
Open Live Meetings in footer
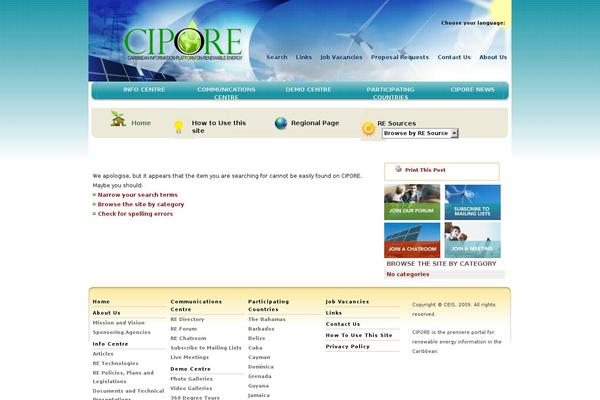click(x=189, y=357)
